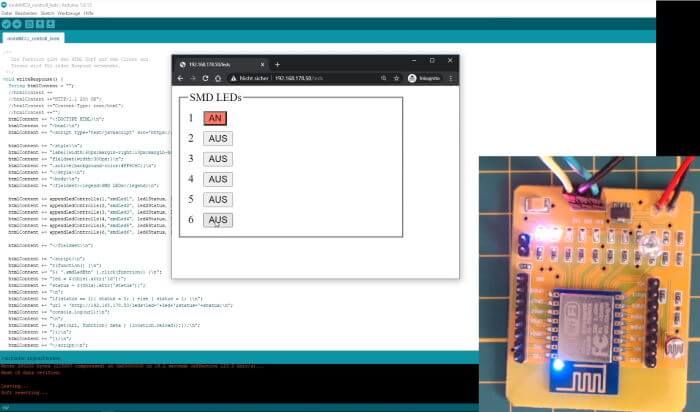The image size is (700, 412).
Task: Click the Arduino app icon in title bar
Action: click(4, 5)
